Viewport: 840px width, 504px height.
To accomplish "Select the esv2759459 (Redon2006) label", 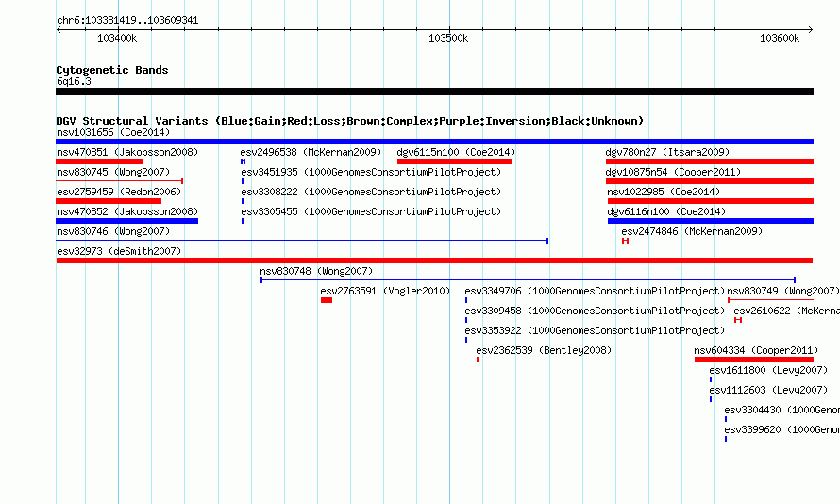I will pos(119,192).
